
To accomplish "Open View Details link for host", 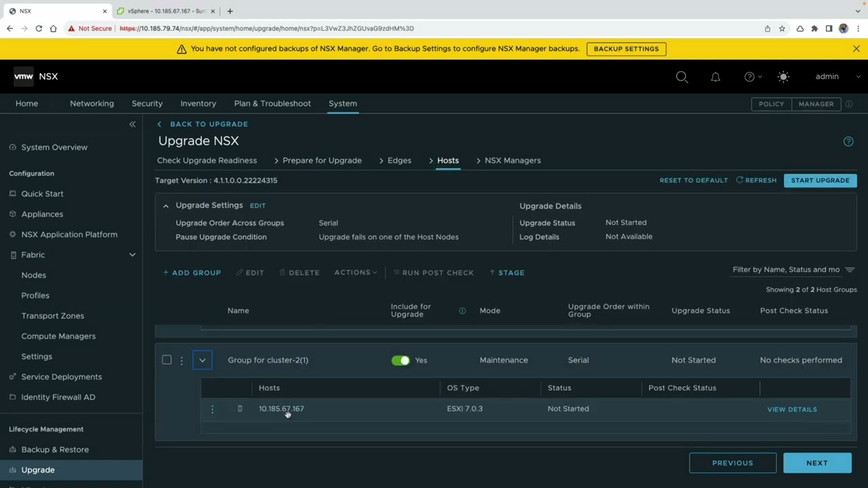I will point(791,409).
